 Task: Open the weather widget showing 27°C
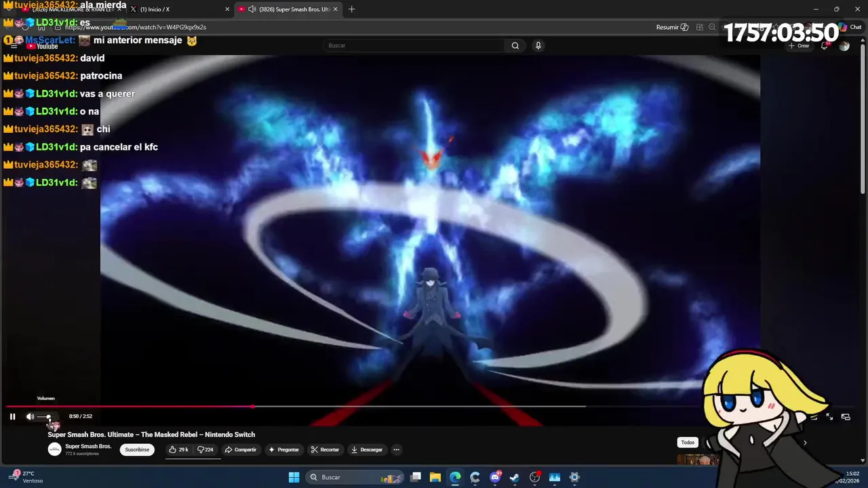[x=25, y=477]
